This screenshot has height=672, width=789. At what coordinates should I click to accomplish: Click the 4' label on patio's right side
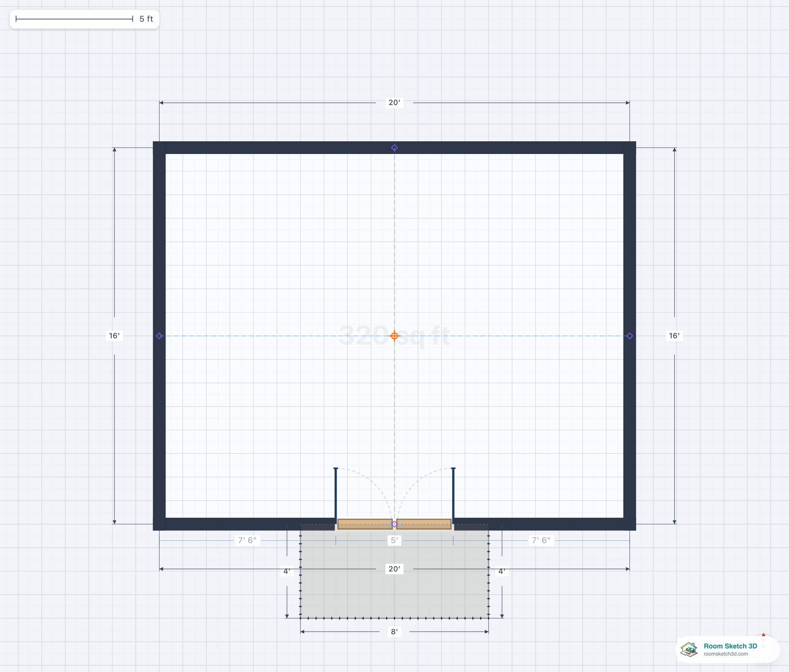pos(502,571)
